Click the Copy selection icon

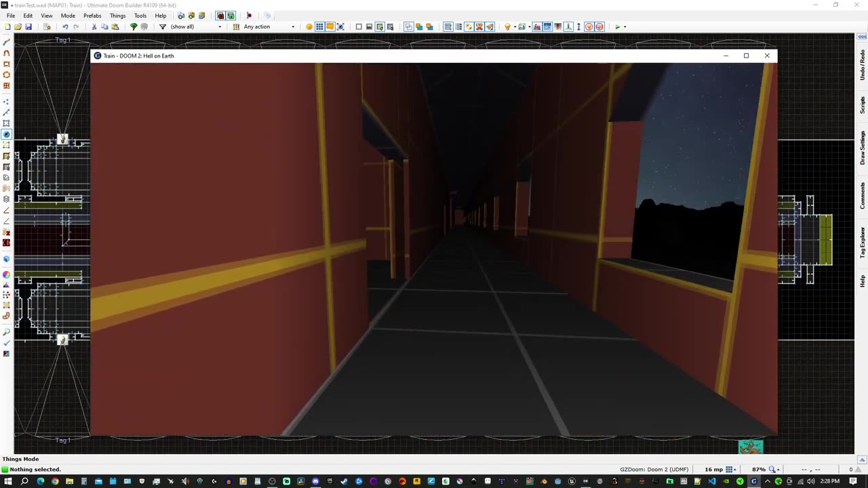pyautogui.click(x=104, y=26)
